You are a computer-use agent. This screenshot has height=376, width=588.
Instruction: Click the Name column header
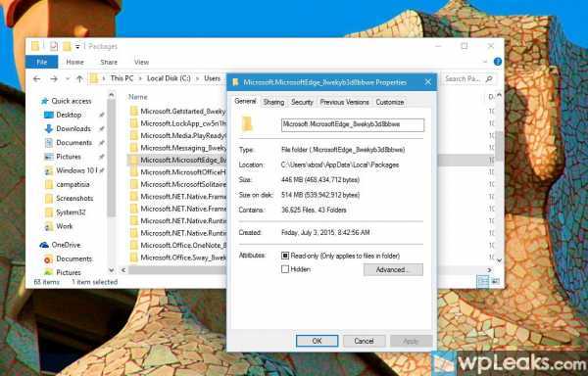138,97
